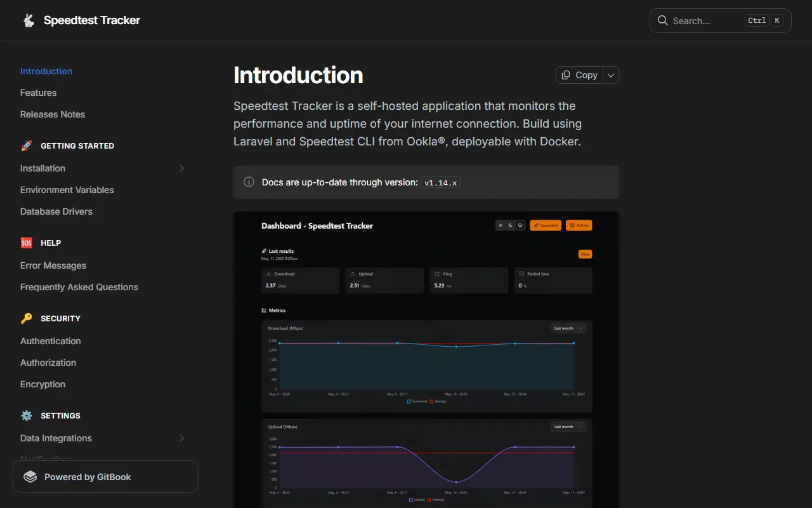Click the Installation sidebar link
The height and width of the screenshot is (508, 812).
(43, 168)
